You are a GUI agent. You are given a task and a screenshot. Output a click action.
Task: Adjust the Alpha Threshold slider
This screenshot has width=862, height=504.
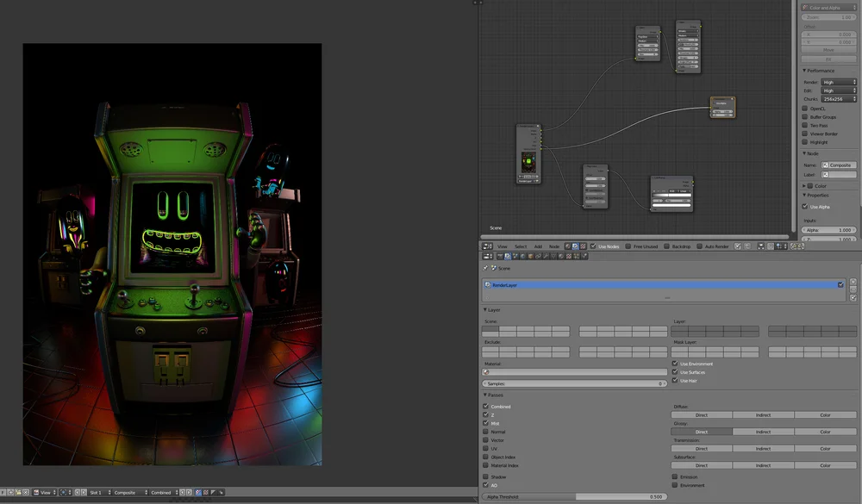[574, 497]
